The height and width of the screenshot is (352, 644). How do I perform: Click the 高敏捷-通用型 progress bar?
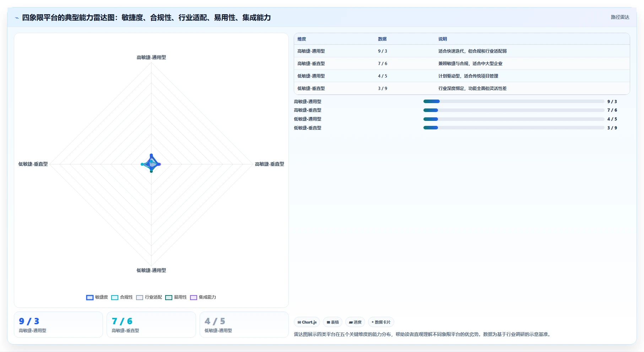click(x=514, y=101)
